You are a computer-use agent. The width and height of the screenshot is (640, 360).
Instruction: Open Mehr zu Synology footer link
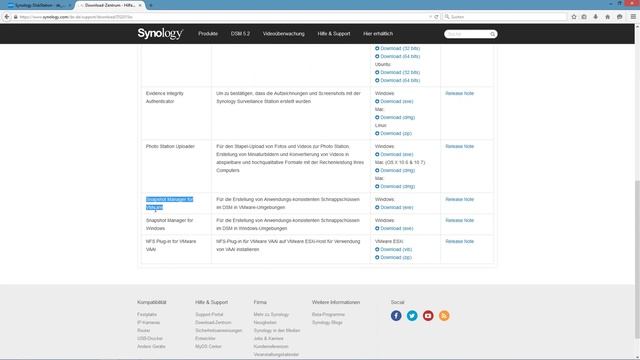pyautogui.click(x=271, y=314)
